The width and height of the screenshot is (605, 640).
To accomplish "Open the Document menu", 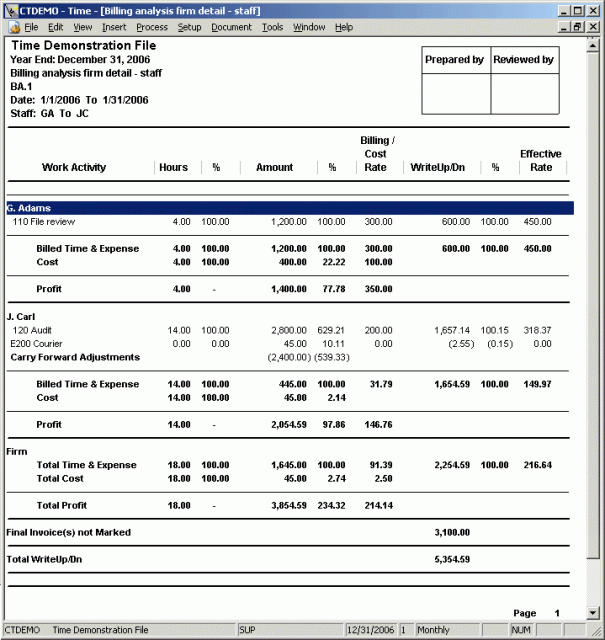I will [x=231, y=27].
